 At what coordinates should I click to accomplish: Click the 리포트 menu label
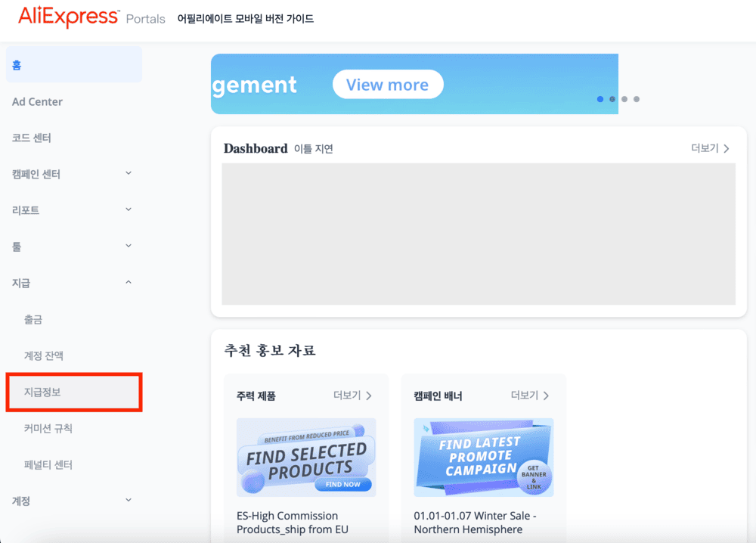[26, 210]
